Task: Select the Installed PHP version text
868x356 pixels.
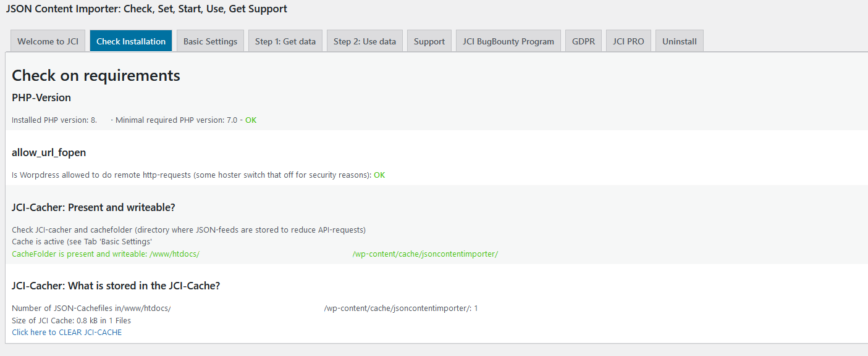Action: click(x=54, y=120)
